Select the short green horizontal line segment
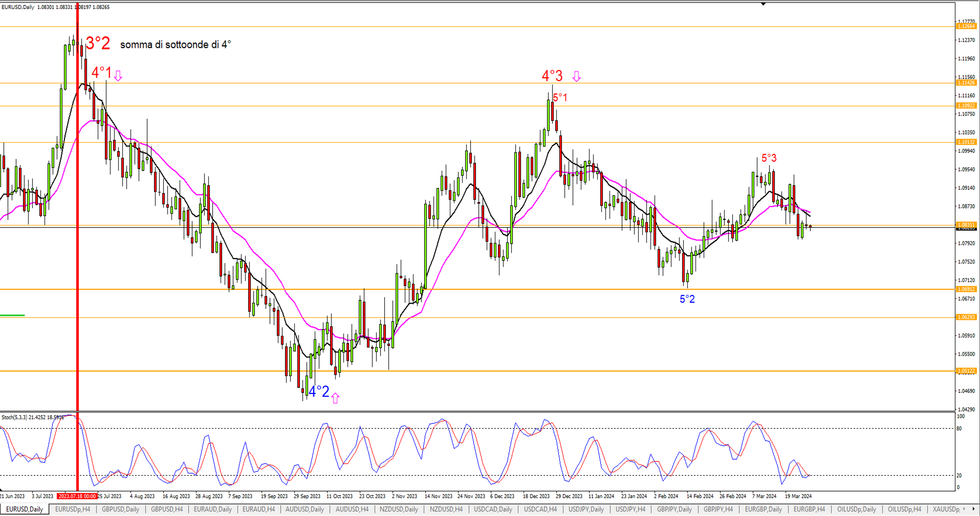Viewport: 980px width, 516px height. click(x=13, y=315)
